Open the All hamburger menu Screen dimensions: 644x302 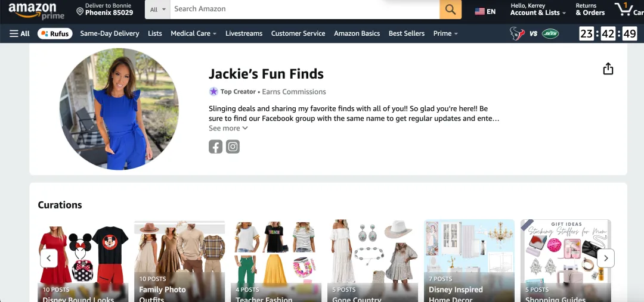[x=20, y=33]
